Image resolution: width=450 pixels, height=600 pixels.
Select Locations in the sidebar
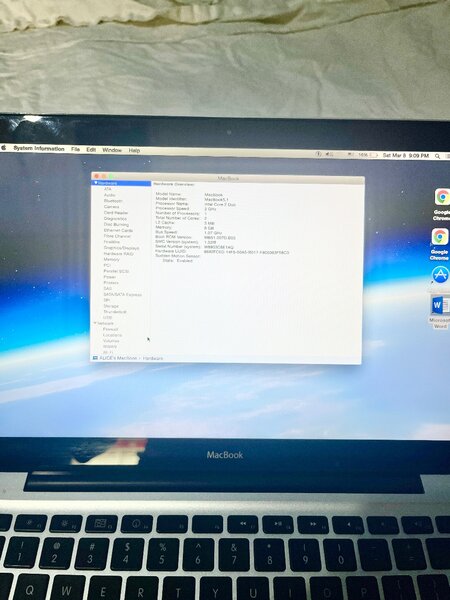click(x=112, y=335)
